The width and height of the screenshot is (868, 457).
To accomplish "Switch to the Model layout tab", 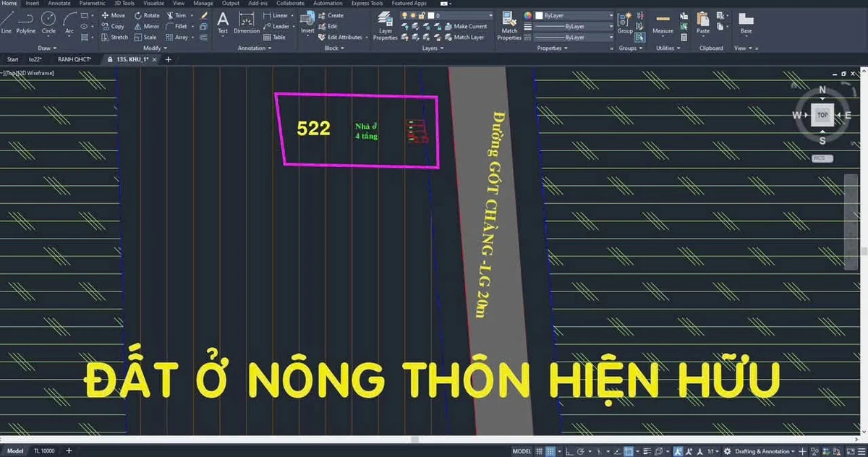I will pyautogui.click(x=15, y=451).
